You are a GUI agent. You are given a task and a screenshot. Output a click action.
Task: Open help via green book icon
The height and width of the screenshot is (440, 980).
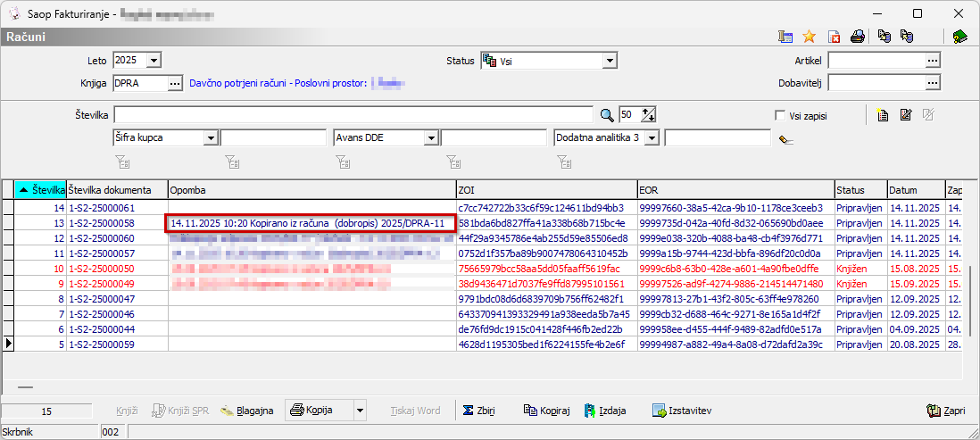(960, 37)
